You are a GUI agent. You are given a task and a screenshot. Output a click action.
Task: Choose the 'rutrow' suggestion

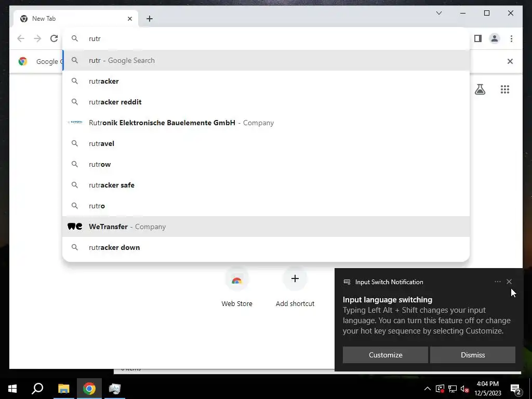266,164
